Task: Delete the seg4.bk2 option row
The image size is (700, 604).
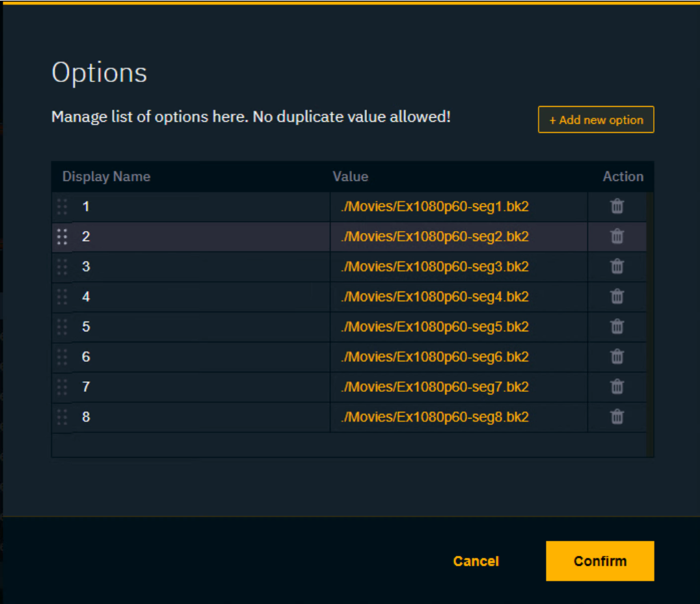Action: 617,297
